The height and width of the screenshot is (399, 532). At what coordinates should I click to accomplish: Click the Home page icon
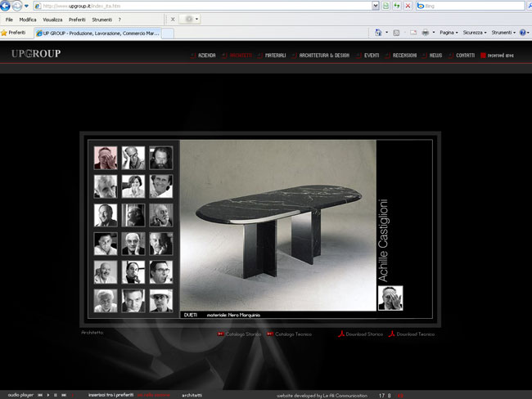click(x=378, y=33)
